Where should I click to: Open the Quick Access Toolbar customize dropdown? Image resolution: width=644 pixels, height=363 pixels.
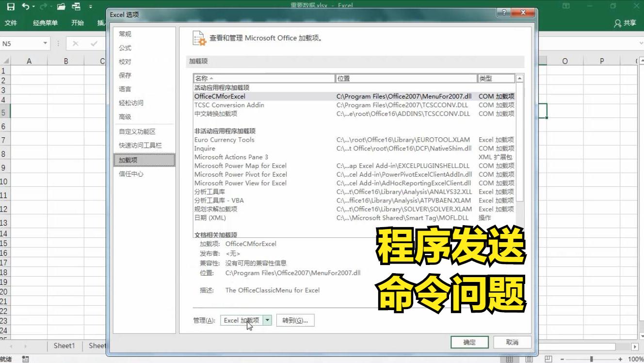pyautogui.click(x=91, y=6)
